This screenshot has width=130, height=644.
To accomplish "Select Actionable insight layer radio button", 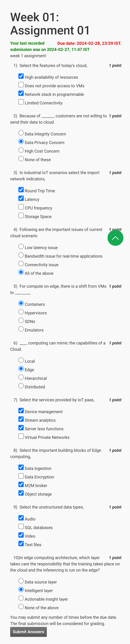I will 21,598.
